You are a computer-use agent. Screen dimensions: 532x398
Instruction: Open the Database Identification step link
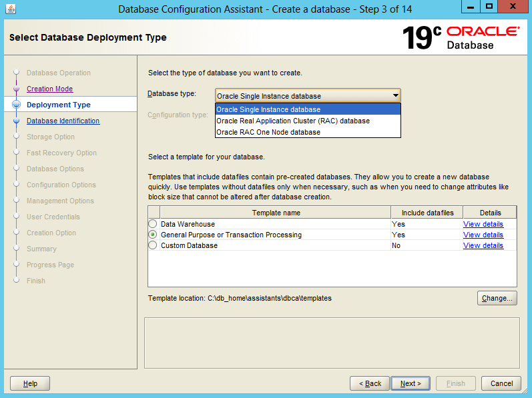tap(63, 121)
